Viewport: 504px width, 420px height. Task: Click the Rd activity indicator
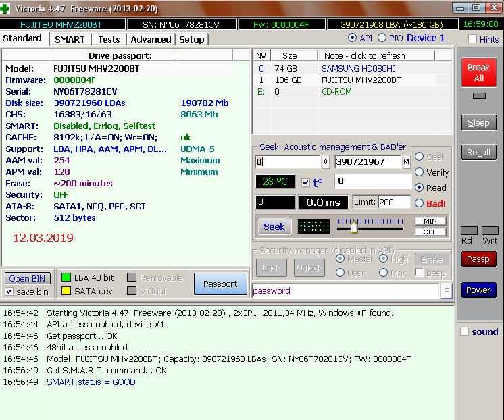(469, 230)
